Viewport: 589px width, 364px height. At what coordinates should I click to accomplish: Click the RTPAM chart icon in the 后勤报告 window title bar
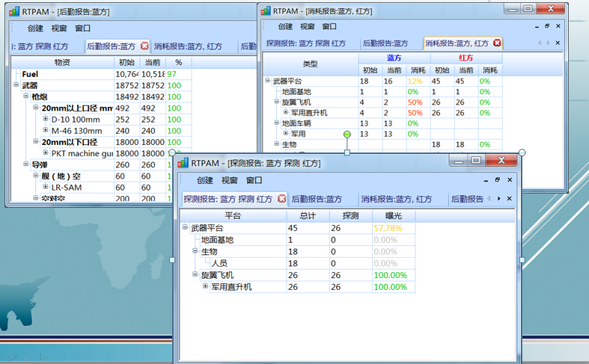pyautogui.click(x=16, y=10)
